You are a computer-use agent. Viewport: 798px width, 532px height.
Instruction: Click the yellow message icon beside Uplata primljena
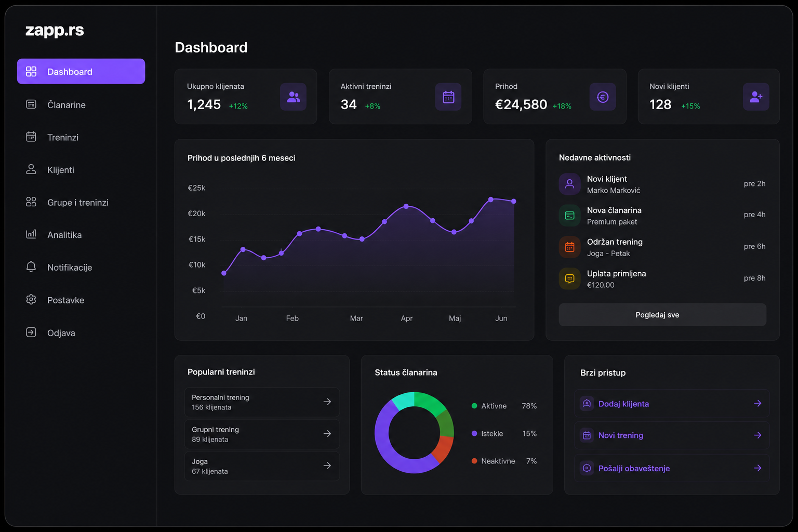point(569,279)
